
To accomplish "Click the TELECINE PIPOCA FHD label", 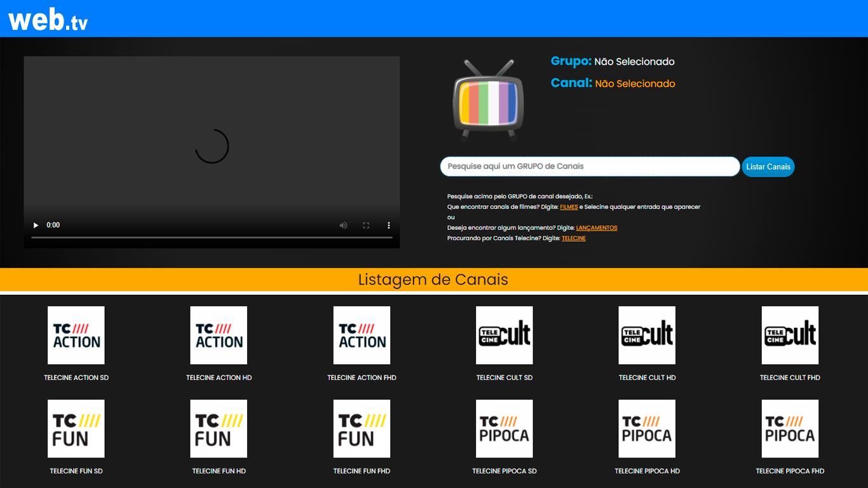I will click(790, 471).
